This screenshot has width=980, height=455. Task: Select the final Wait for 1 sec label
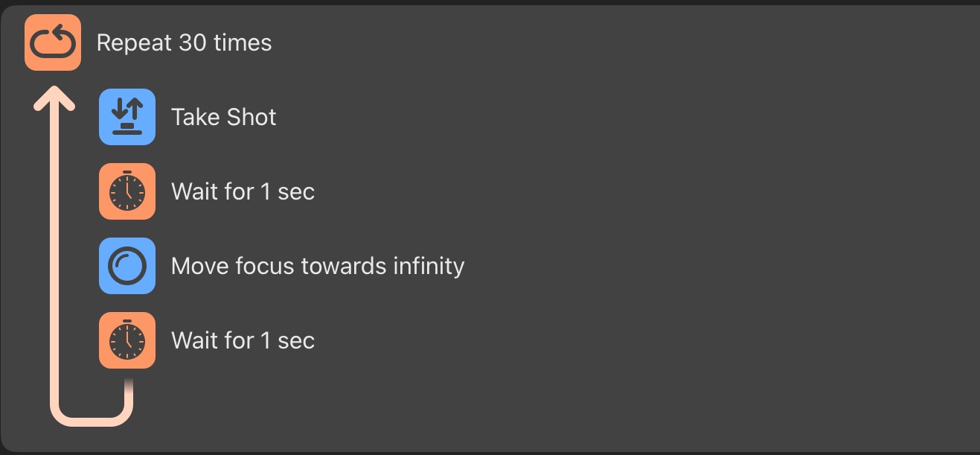(x=243, y=340)
